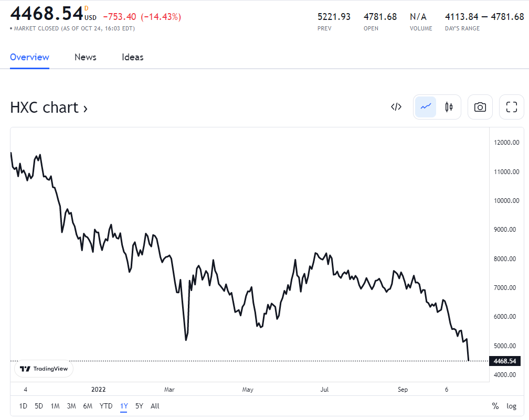Screen dimensions: 529x420
Task: Open the News tab
Action: click(x=85, y=57)
